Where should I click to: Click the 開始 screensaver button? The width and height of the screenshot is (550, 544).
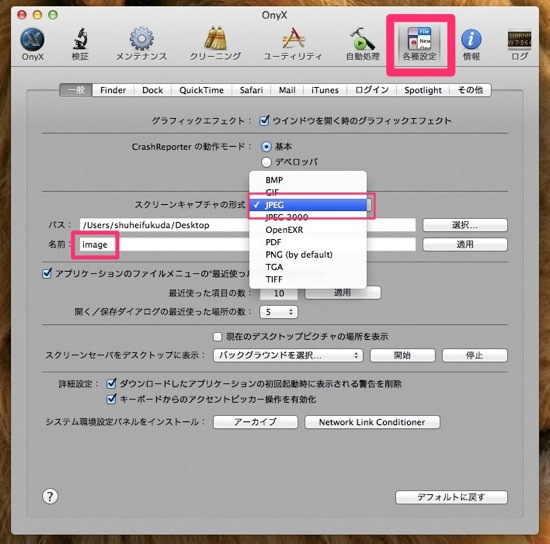click(403, 355)
